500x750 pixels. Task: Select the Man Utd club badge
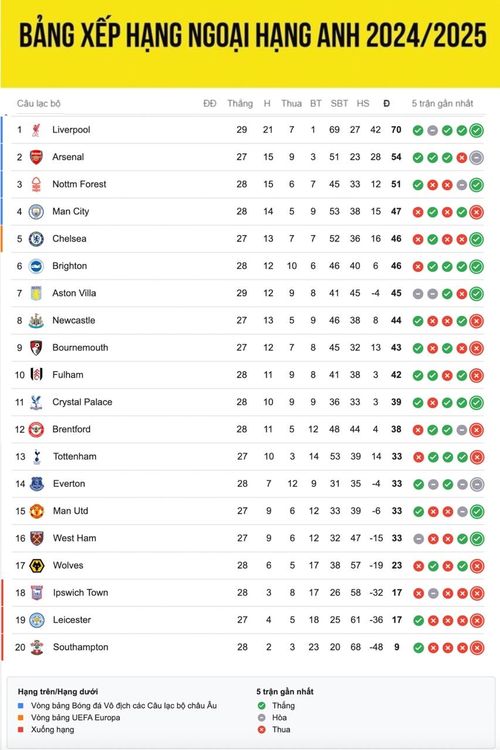point(37,511)
